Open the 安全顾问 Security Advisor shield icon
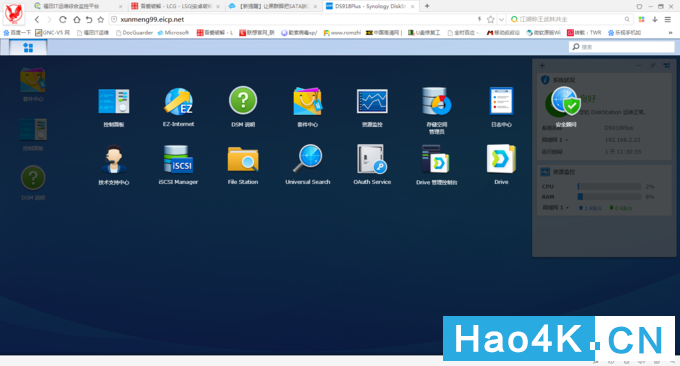This screenshot has height=366, width=680. tap(566, 102)
